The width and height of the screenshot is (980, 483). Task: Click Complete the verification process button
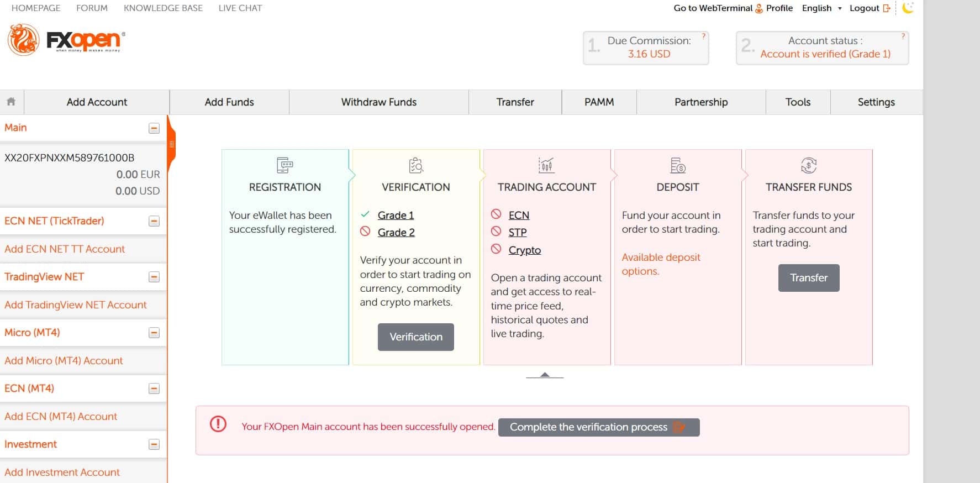tap(599, 427)
